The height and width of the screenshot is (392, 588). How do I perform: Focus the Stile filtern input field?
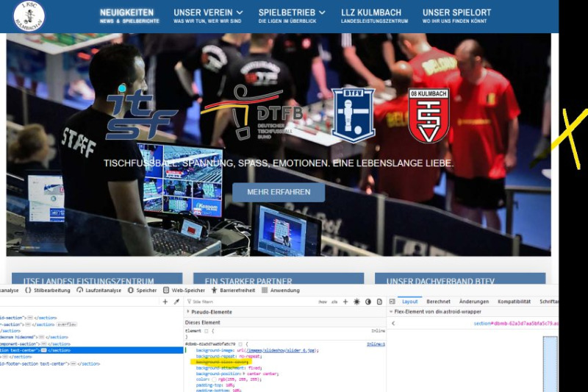[x=251, y=302]
